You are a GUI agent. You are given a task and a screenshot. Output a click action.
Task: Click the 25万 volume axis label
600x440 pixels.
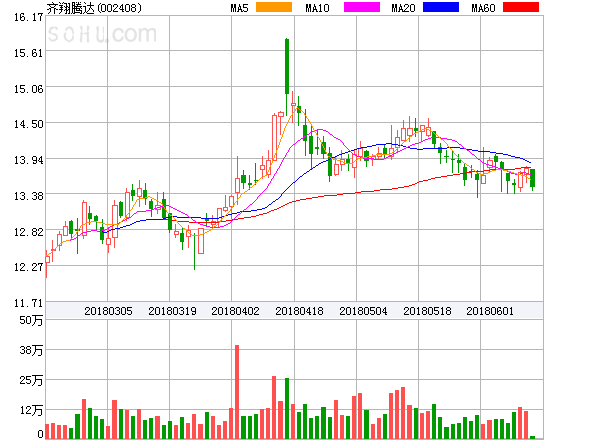[x=31, y=380]
